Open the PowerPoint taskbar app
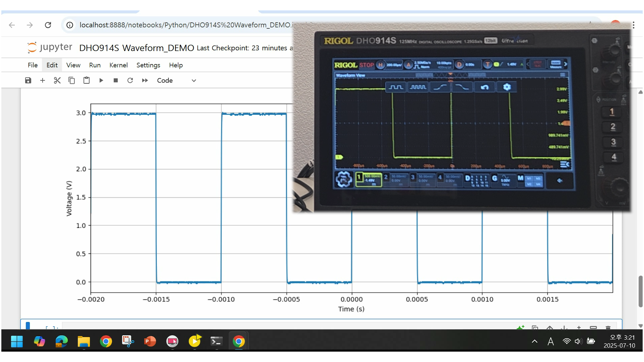Screen dimensions: 644x362 pyautogui.click(x=150, y=342)
